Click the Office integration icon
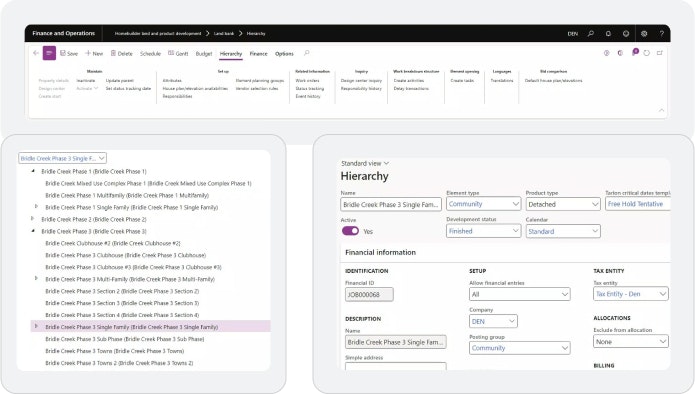 click(x=620, y=53)
